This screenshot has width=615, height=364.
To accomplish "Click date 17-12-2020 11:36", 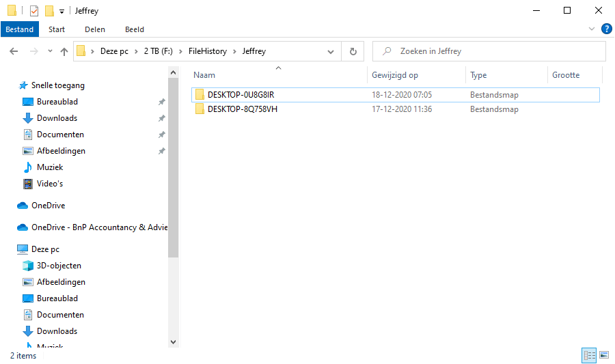I will (402, 109).
